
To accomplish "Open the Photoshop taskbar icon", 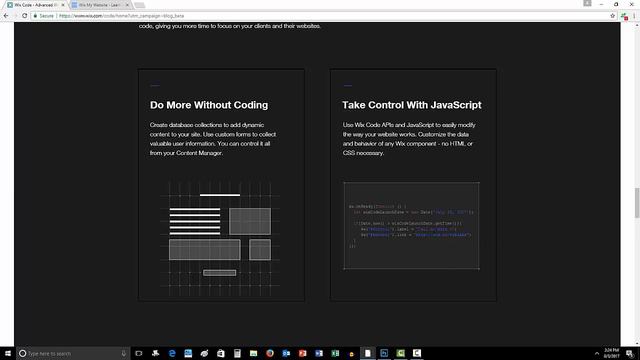I will point(384,353).
